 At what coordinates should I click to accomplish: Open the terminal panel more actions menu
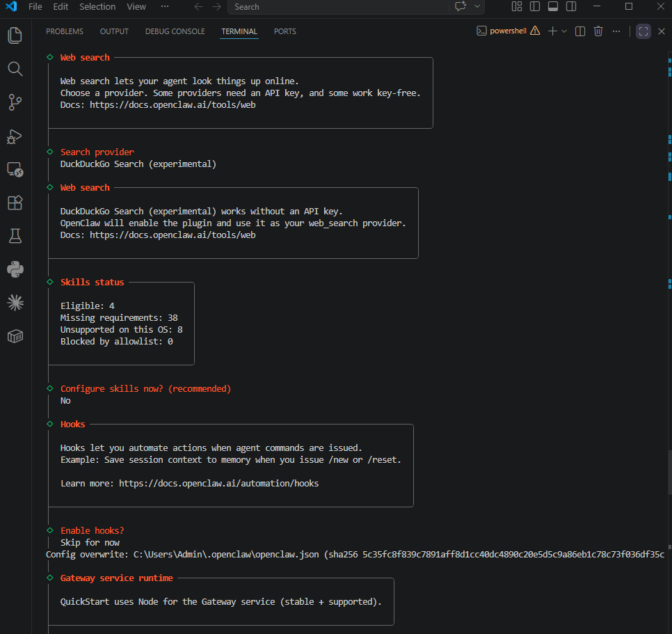pyautogui.click(x=616, y=31)
